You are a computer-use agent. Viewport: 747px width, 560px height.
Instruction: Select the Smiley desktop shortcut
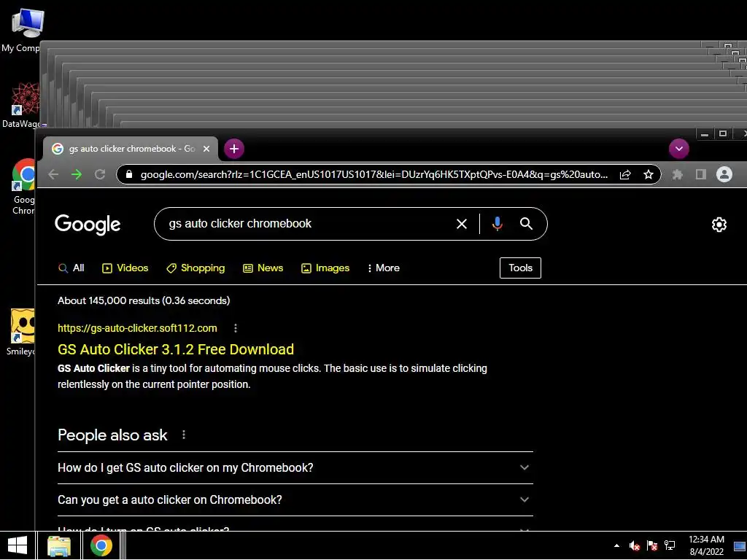click(x=21, y=332)
